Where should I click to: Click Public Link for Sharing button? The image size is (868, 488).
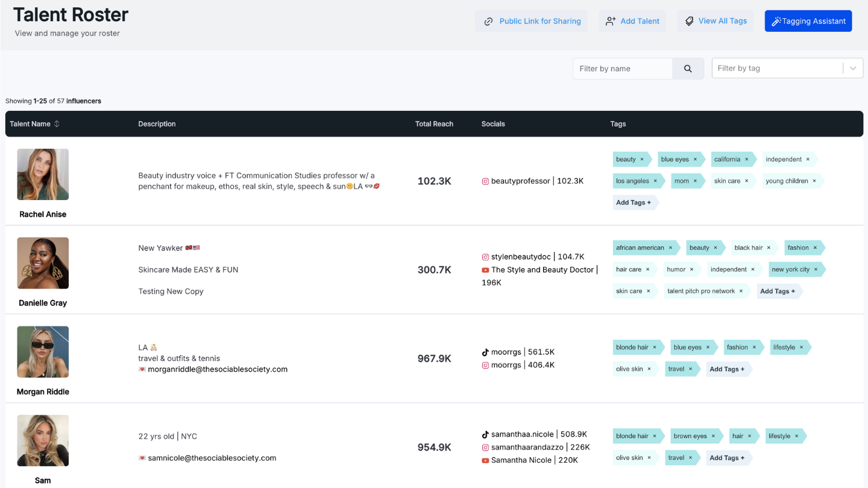[x=533, y=21]
